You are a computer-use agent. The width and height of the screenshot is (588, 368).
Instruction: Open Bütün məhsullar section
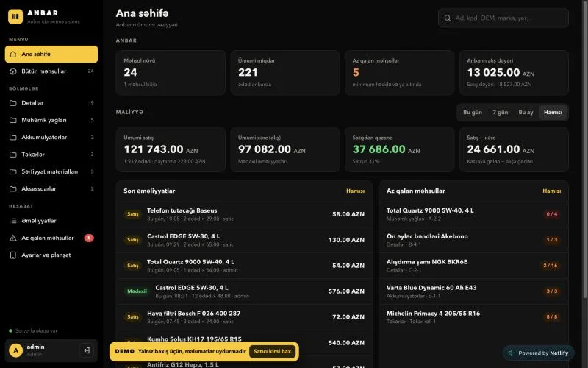point(51,71)
